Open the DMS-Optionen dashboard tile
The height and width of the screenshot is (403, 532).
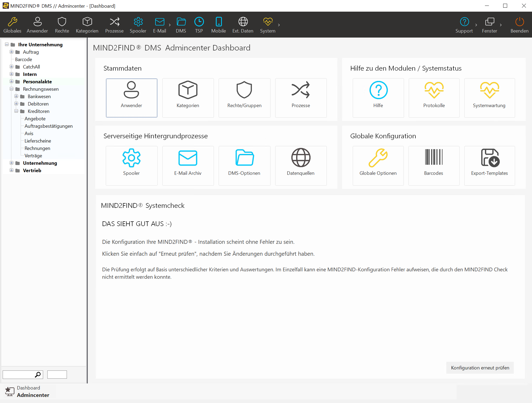(244, 166)
